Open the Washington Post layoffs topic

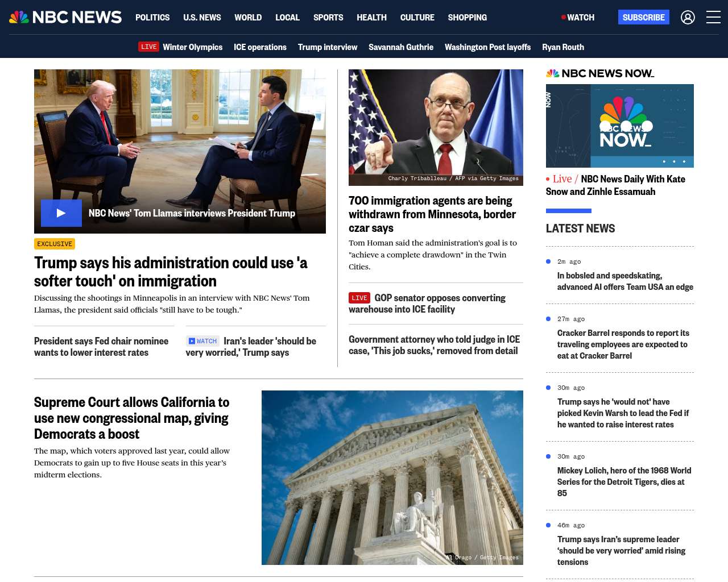pos(487,47)
